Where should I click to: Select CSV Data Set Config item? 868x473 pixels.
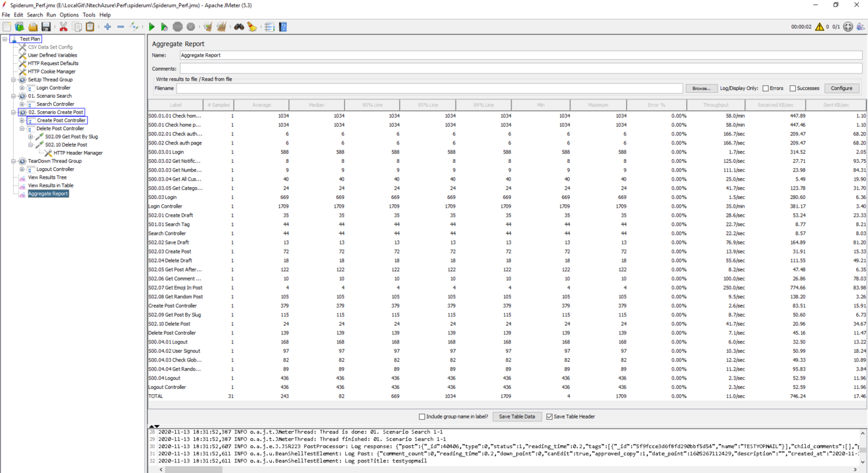point(51,47)
